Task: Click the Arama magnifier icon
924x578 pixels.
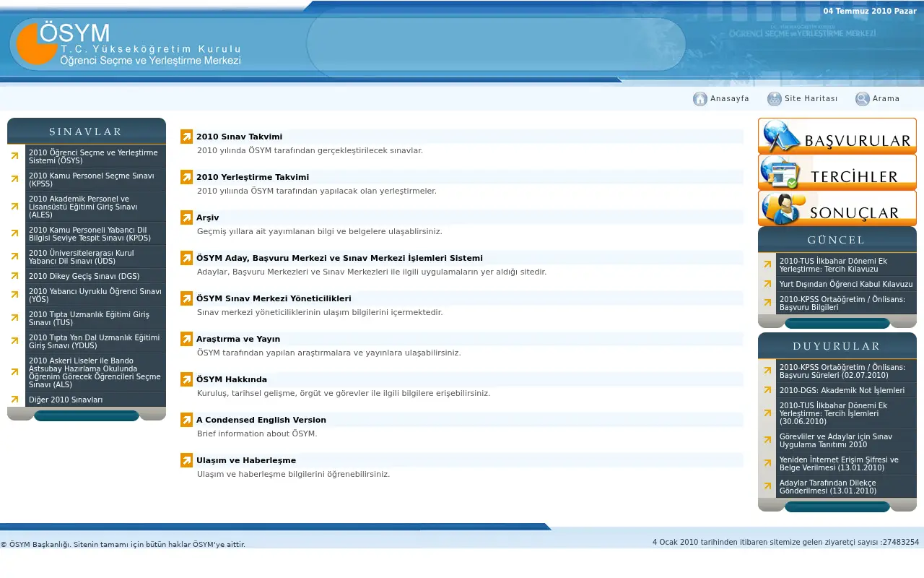Action: pyautogui.click(x=863, y=99)
